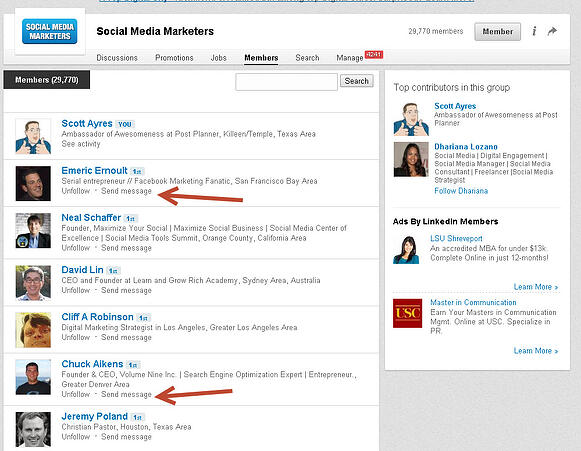Send message to Emeric Ernoult
Screen dimensions: 581x451
pyautogui.click(x=126, y=191)
